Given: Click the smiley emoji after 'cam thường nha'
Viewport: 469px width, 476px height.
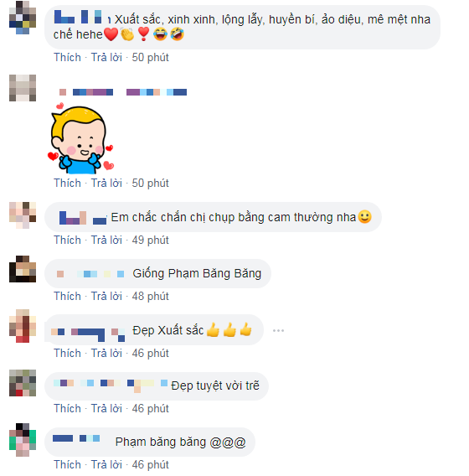Looking at the screenshot, I should tap(364, 217).
